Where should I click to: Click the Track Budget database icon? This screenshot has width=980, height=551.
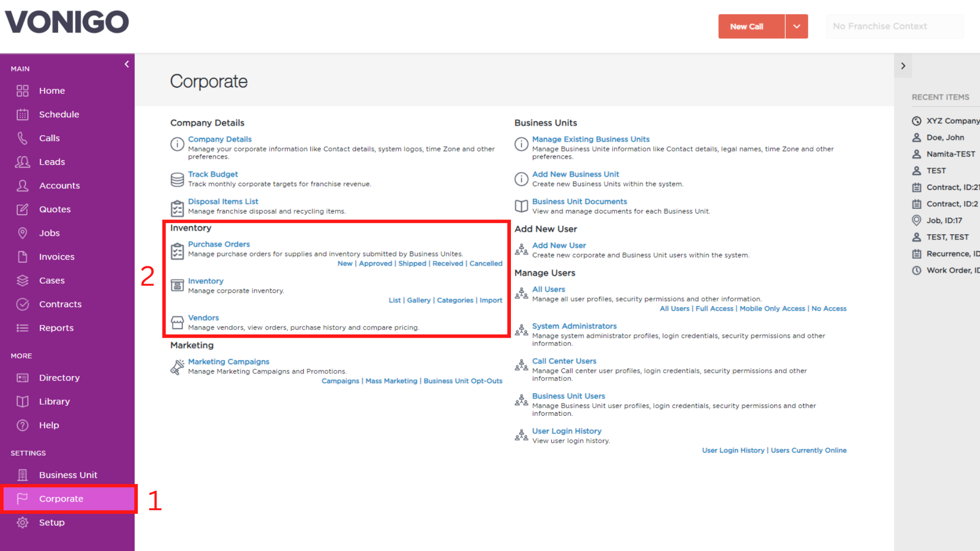coord(177,180)
